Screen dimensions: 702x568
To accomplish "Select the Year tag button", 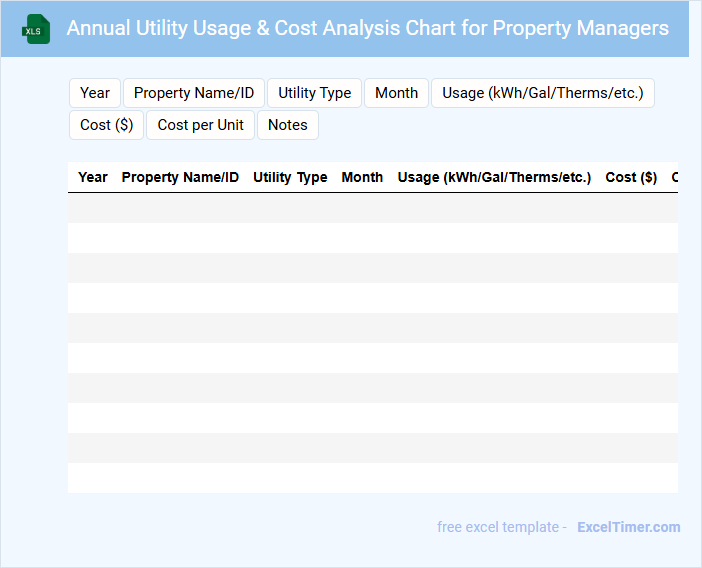I will pyautogui.click(x=95, y=93).
